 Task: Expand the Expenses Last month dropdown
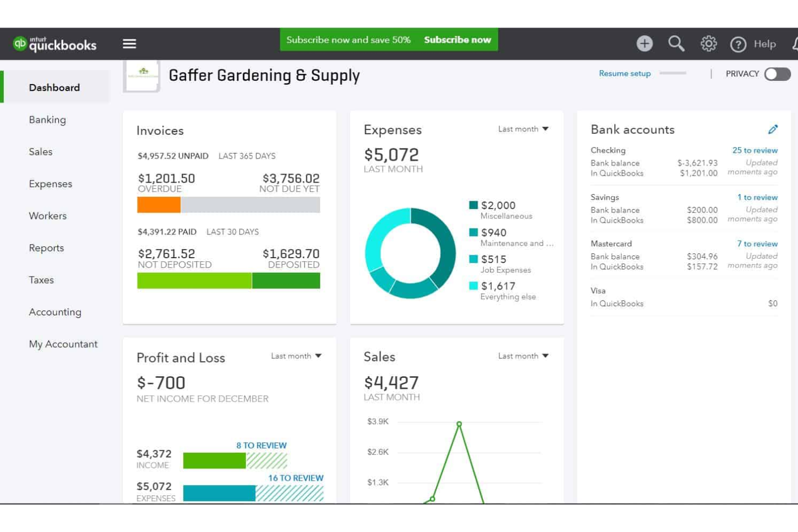pos(522,129)
